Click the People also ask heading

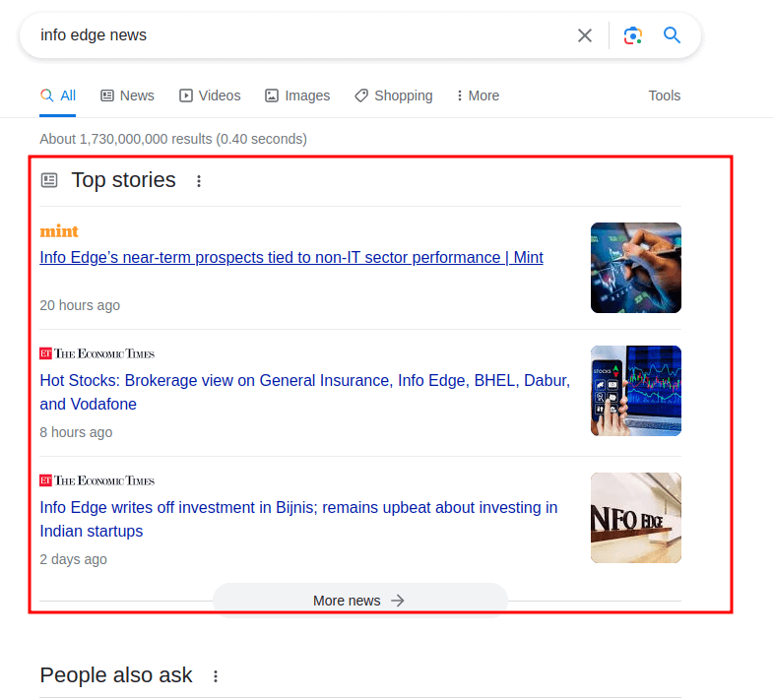[x=116, y=674]
